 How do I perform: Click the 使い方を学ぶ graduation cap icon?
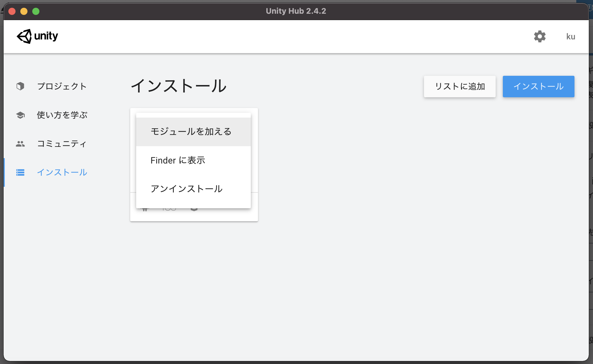tap(20, 115)
